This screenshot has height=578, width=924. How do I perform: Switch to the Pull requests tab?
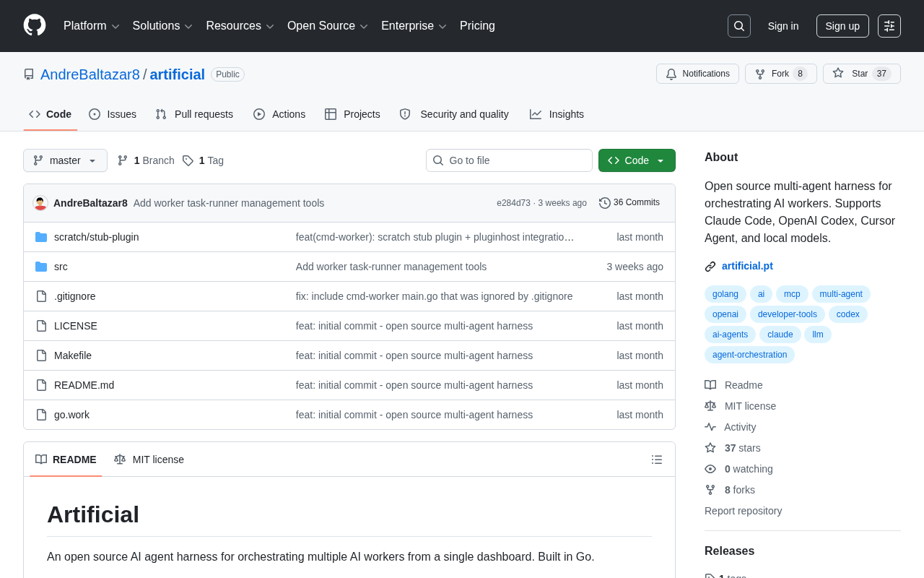coord(194,114)
